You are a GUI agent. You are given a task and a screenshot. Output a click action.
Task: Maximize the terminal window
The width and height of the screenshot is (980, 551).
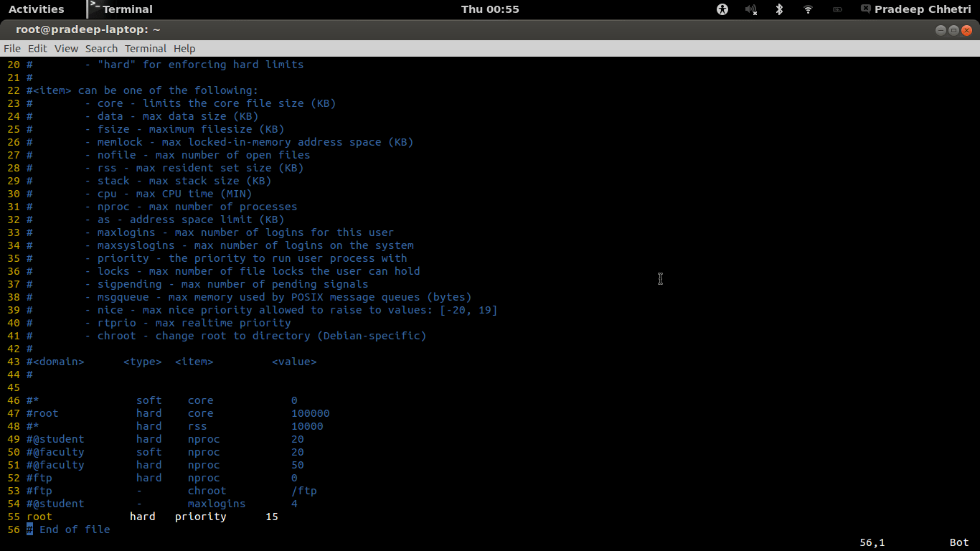point(953,30)
